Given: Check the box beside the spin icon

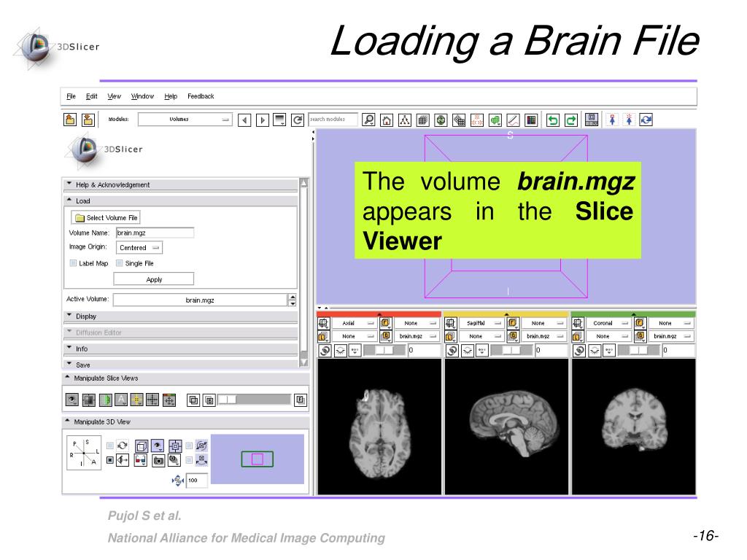Looking at the screenshot, I should [189, 446].
